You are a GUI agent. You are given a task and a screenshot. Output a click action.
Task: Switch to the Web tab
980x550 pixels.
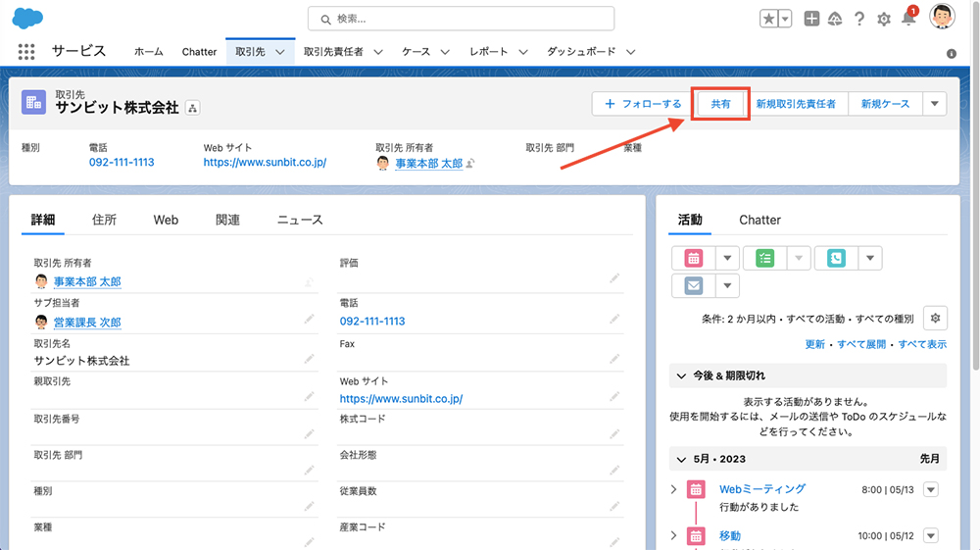coord(166,220)
